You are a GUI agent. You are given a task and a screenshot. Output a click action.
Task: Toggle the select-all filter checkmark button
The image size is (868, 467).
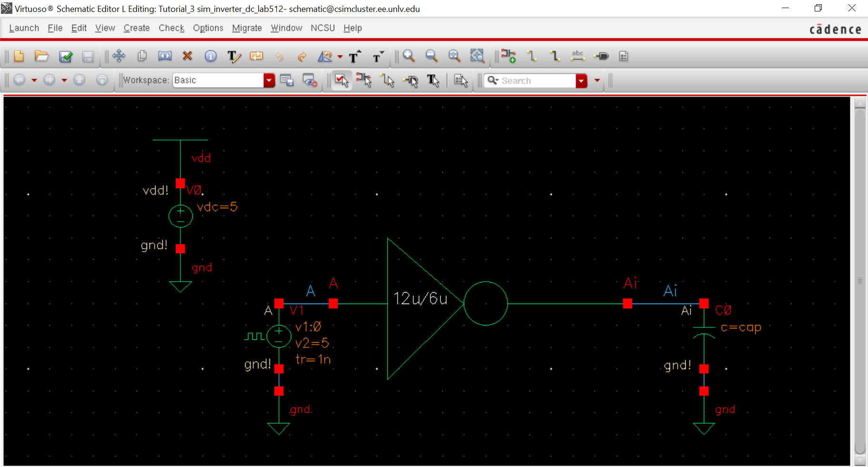(x=341, y=81)
